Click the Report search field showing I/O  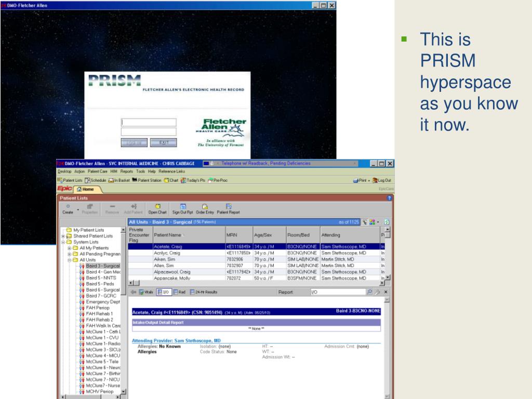pyautogui.click(x=338, y=292)
